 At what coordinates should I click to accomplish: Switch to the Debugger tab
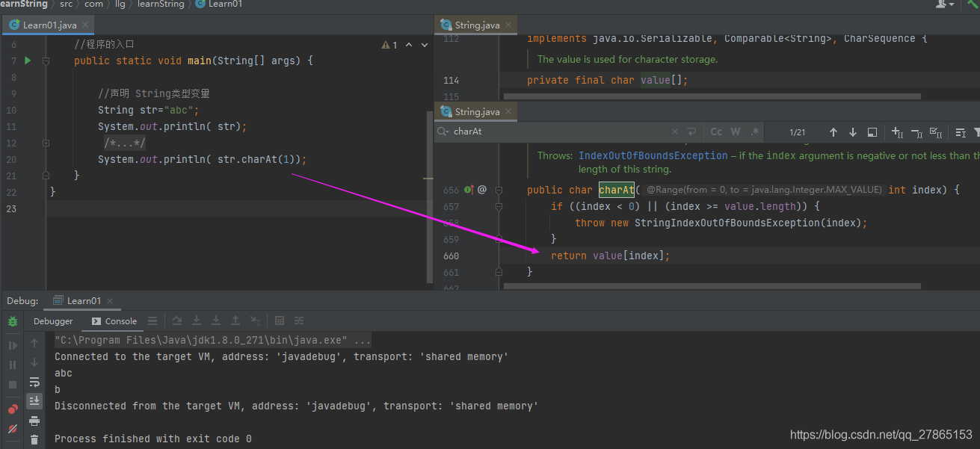(x=52, y=321)
